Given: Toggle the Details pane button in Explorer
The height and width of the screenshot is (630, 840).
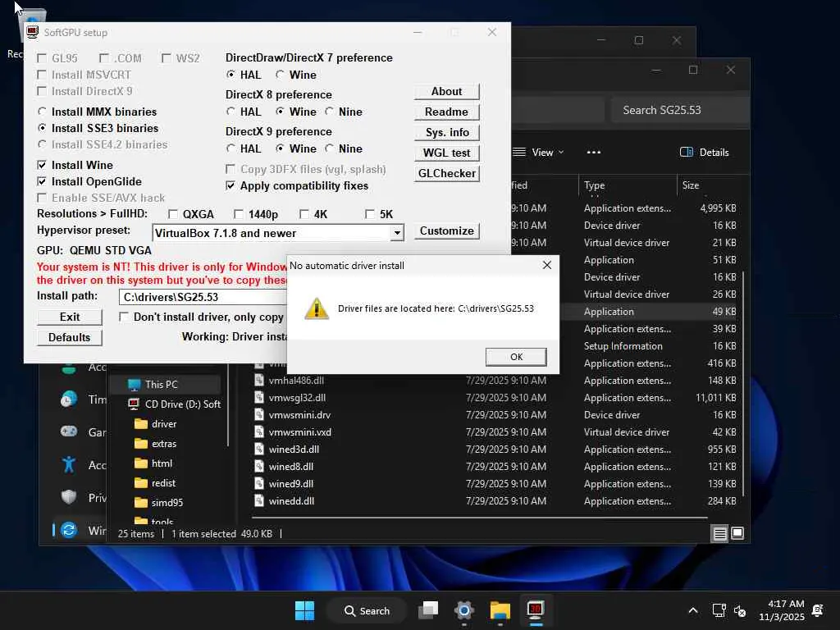Looking at the screenshot, I should [x=704, y=152].
